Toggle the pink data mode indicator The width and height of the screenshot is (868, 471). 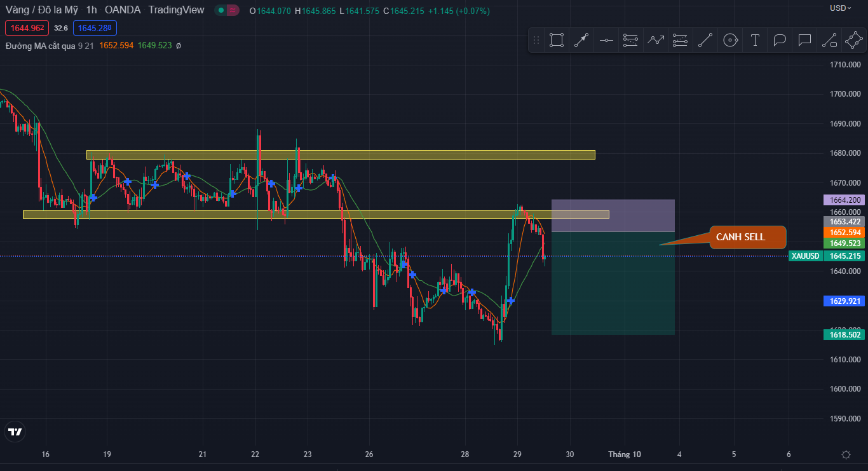[233, 10]
